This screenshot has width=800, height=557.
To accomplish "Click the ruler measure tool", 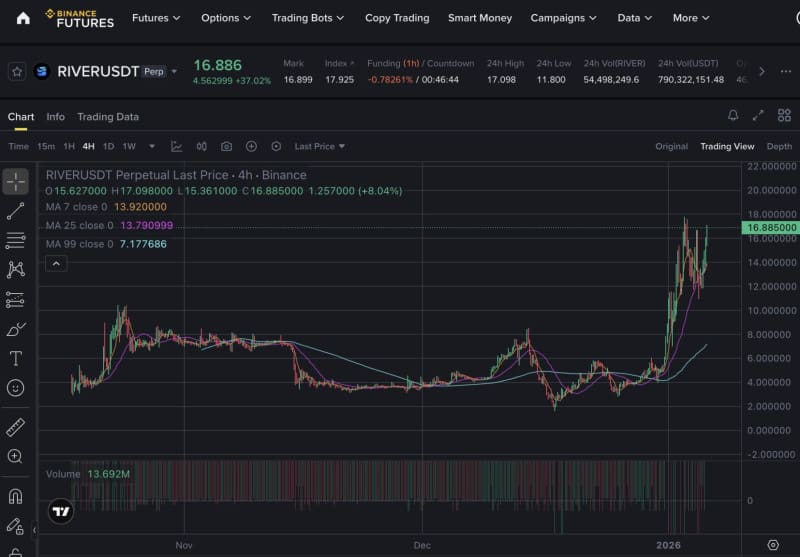I will coord(15,427).
